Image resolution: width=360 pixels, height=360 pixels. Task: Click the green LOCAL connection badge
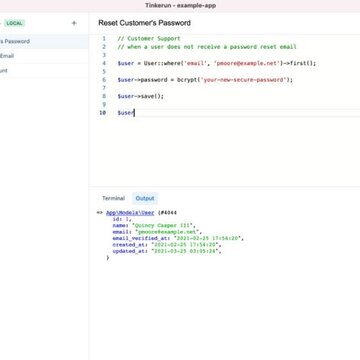click(15, 23)
